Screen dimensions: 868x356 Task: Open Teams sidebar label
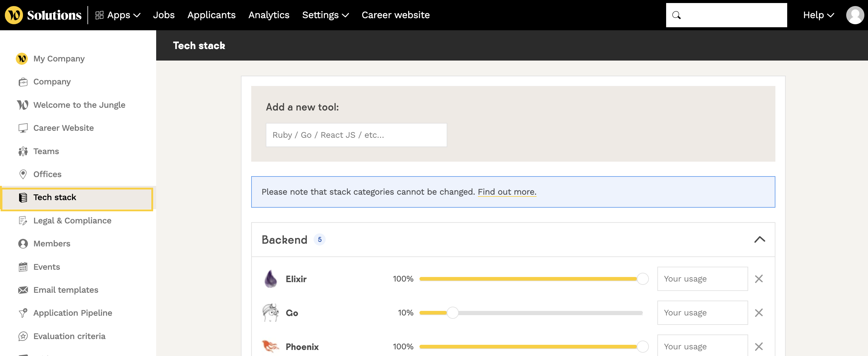click(46, 151)
